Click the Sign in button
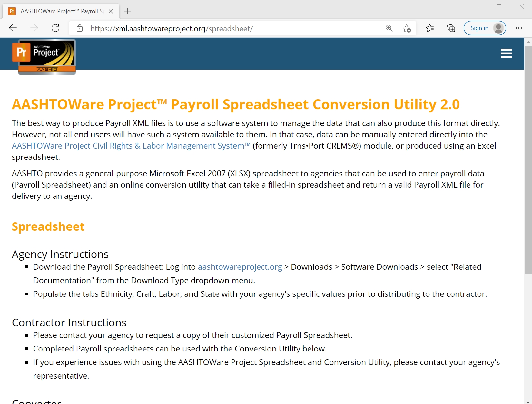 pyautogui.click(x=485, y=28)
